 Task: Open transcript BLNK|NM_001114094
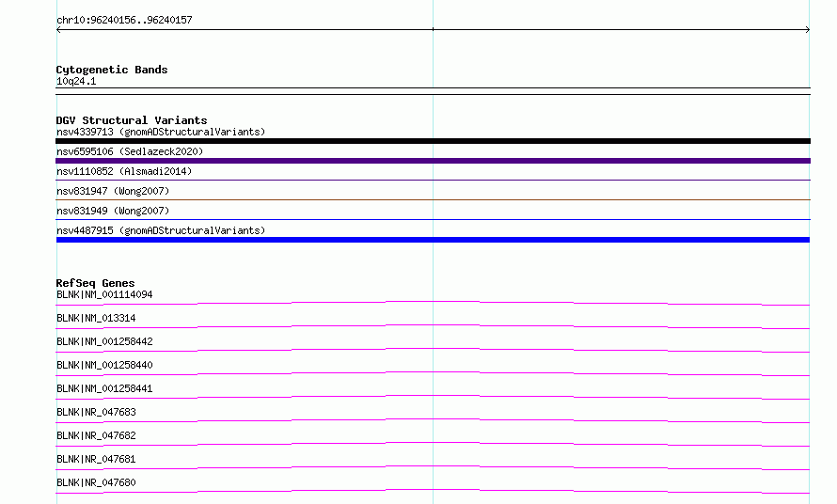[x=104, y=294]
